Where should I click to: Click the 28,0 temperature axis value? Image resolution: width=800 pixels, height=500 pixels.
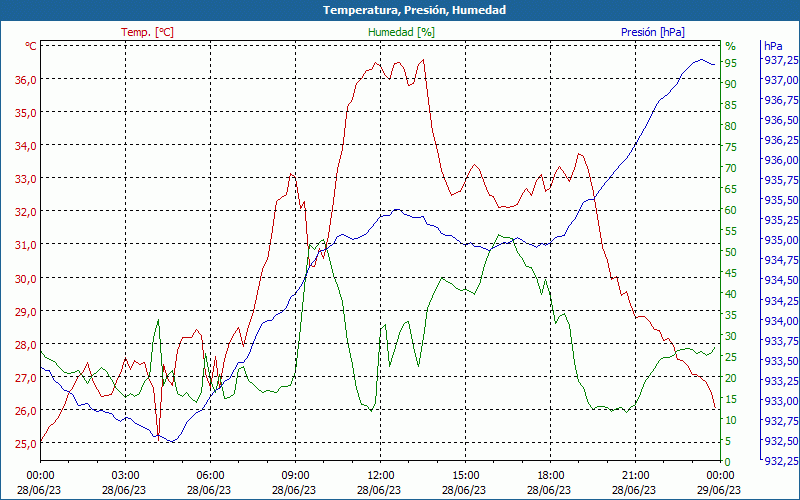tap(27, 344)
